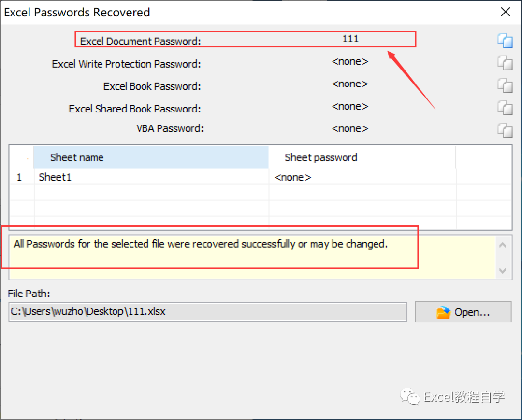Click the empty first column header cell
Image resolution: width=522 pixels, height=420 pixels.
click(x=22, y=157)
